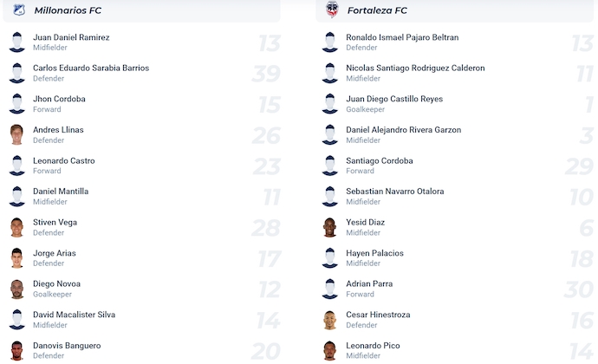Open Ronaldo Ismael Pajaro Beltran profile
This screenshot has height=364, width=598.
pos(402,37)
